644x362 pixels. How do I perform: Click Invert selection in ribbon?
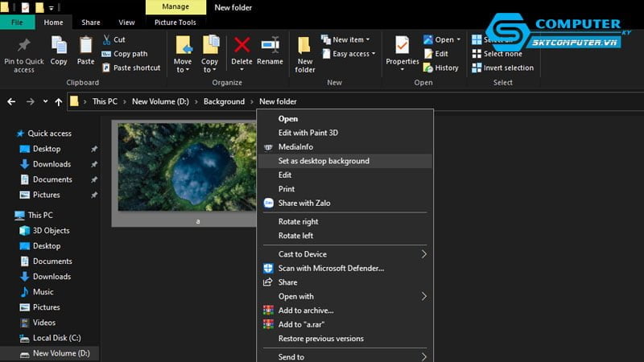502,68
